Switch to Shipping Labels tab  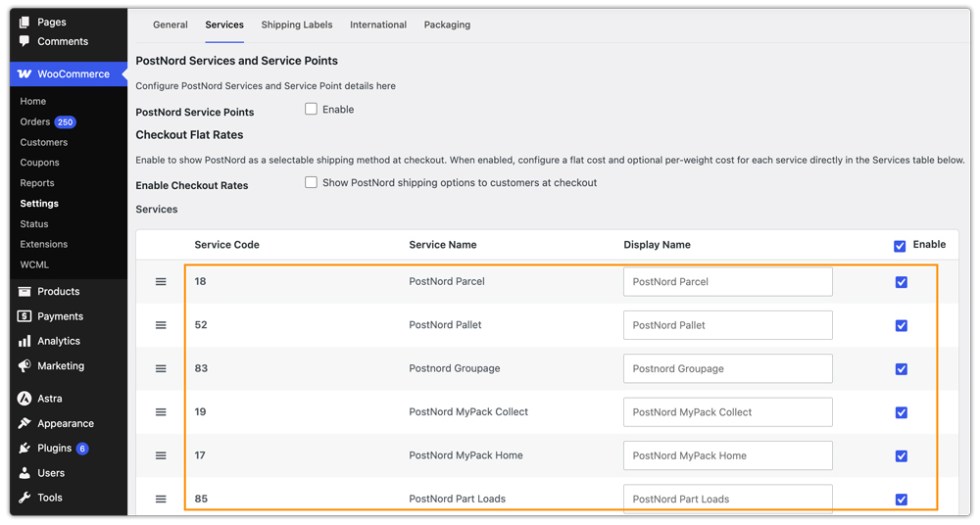click(297, 25)
